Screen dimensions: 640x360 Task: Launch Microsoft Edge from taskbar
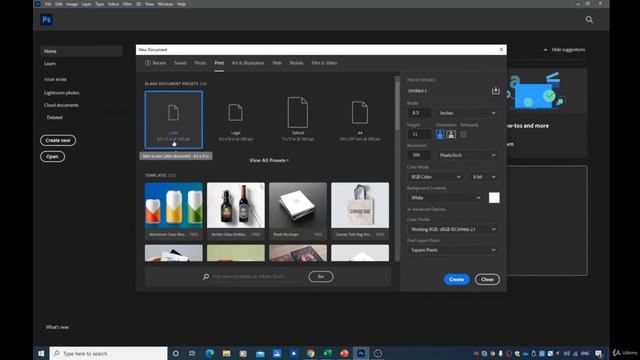click(x=209, y=353)
